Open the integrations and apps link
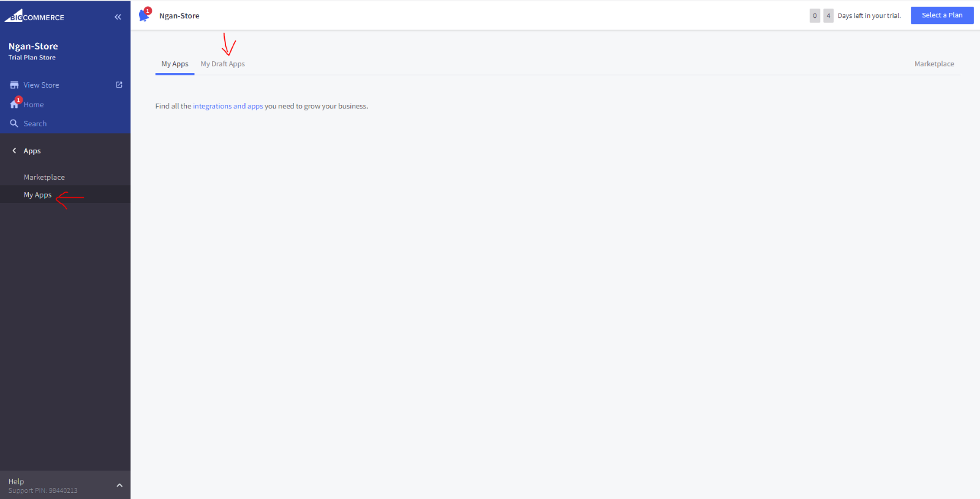The image size is (980, 499). pos(228,106)
